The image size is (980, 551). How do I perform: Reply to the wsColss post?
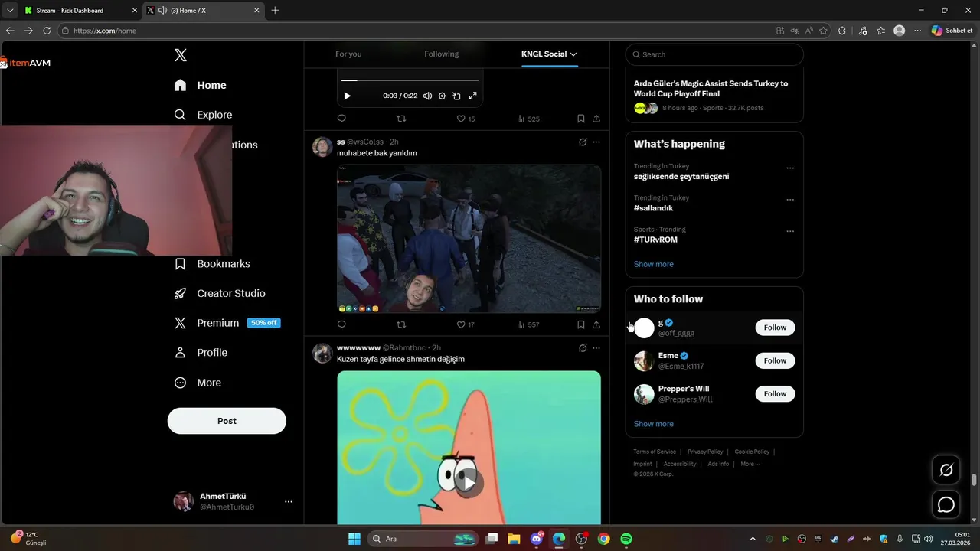[341, 324]
